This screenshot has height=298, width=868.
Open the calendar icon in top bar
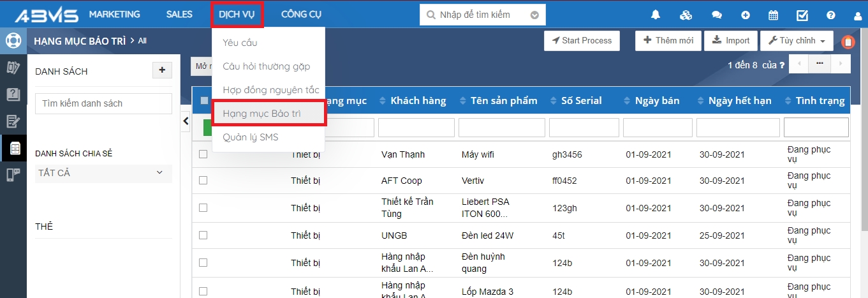tap(773, 15)
